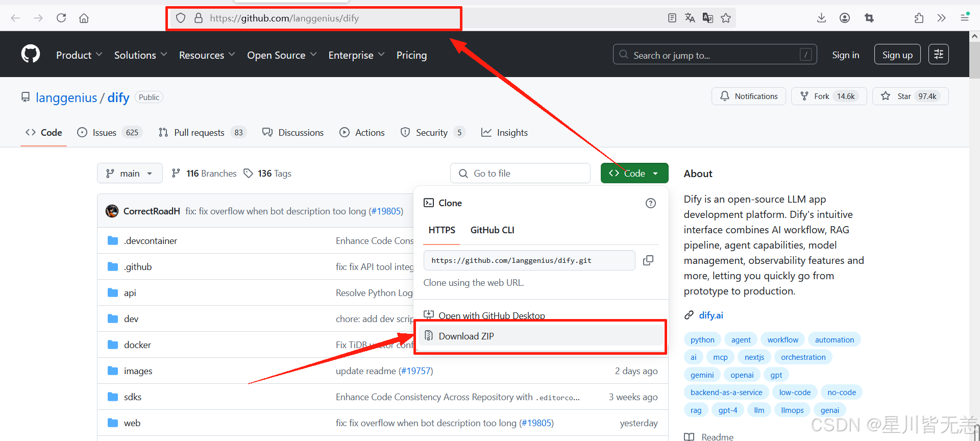Click the lock icon in the address bar

coord(199,18)
